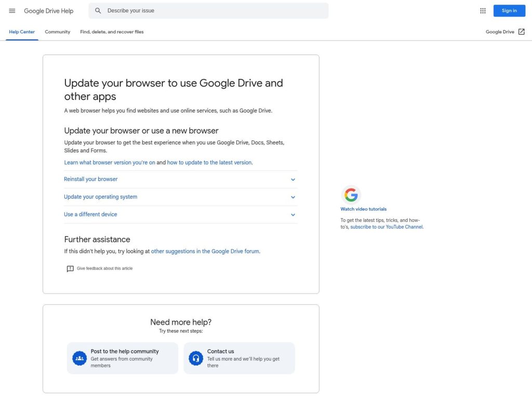Click the Google Drive external link icon
This screenshot has width=532, height=399.
521,32
